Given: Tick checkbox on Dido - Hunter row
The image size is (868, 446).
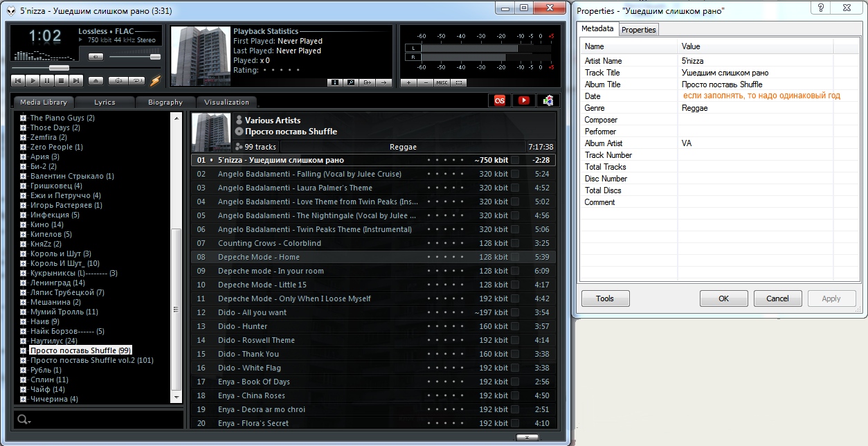Looking at the screenshot, I should [x=514, y=326].
